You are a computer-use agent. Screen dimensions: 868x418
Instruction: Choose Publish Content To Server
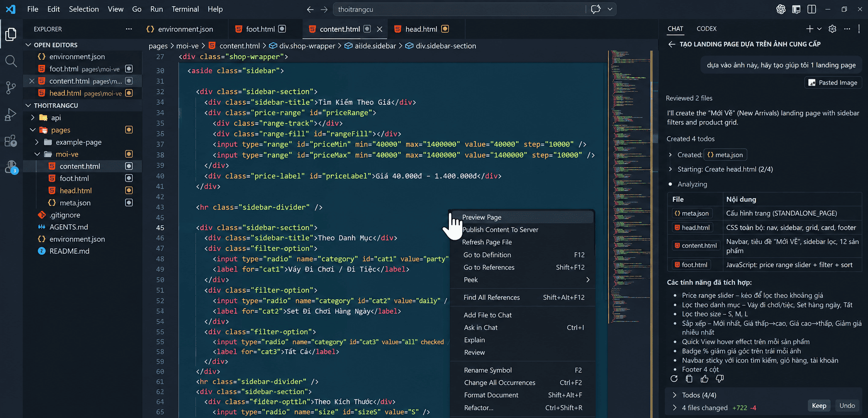(x=522, y=230)
